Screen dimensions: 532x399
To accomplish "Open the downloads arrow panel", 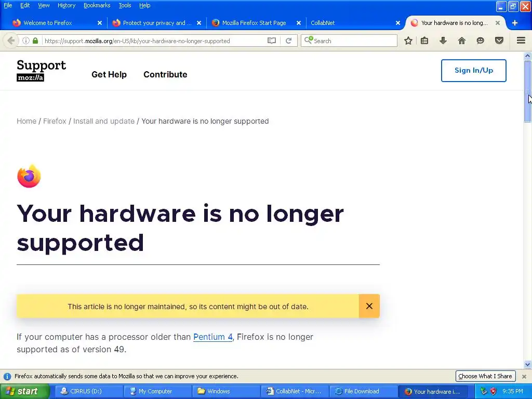I will click(x=443, y=41).
